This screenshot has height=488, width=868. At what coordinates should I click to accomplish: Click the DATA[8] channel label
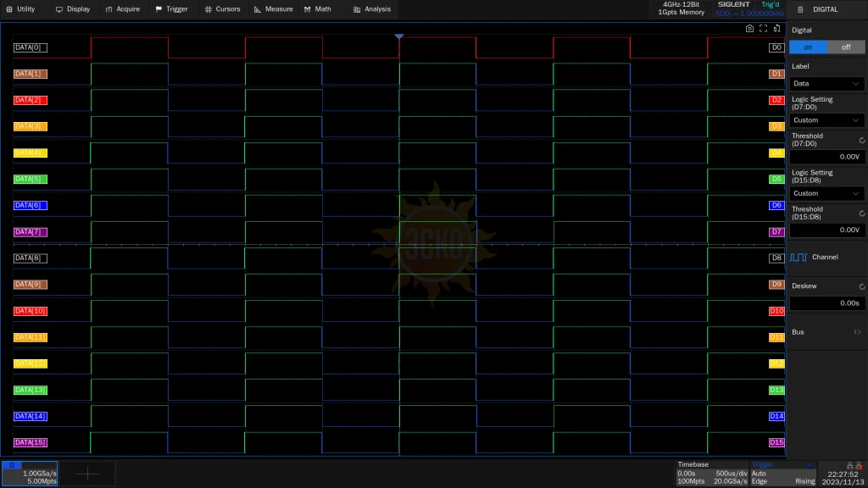click(31, 258)
